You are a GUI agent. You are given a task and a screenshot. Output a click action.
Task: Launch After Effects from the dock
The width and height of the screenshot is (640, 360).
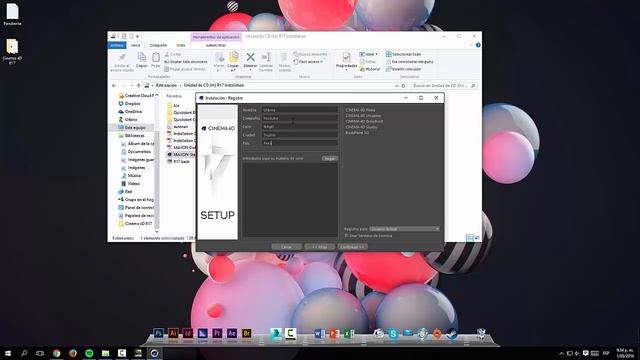[232, 333]
